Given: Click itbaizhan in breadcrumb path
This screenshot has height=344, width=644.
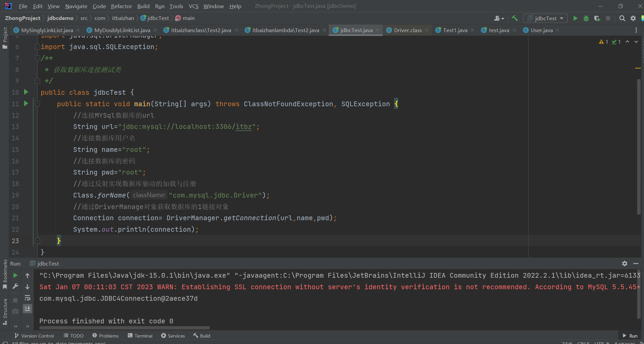Looking at the screenshot, I should coord(123,18).
